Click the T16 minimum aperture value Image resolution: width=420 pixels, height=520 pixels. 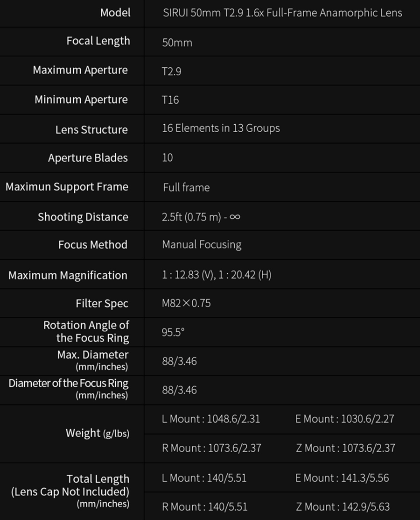[170, 100]
